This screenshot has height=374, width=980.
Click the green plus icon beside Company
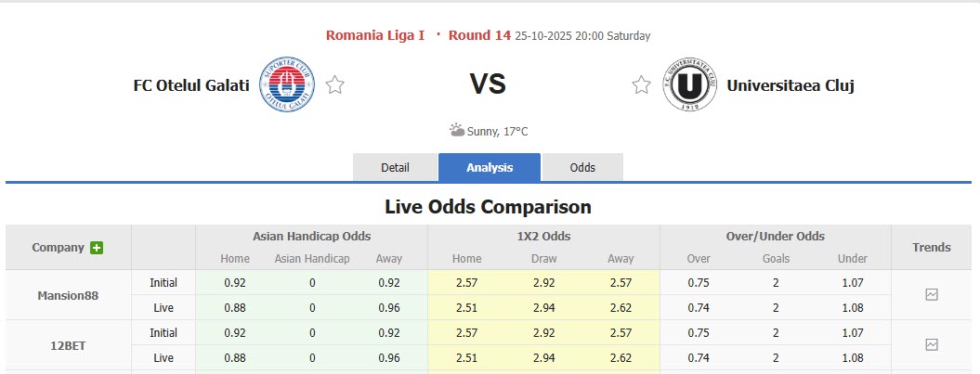tap(97, 248)
